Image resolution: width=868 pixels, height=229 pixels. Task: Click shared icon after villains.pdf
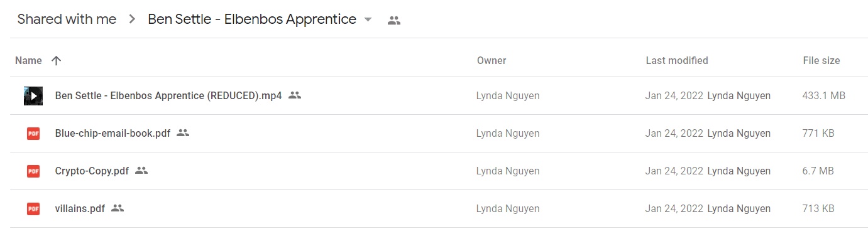tap(118, 208)
